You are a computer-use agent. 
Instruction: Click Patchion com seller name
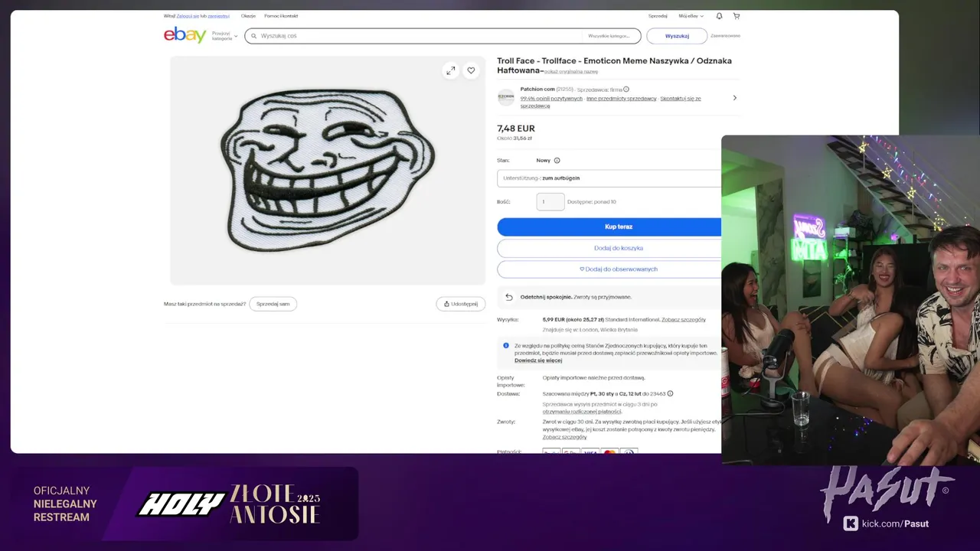click(x=537, y=90)
